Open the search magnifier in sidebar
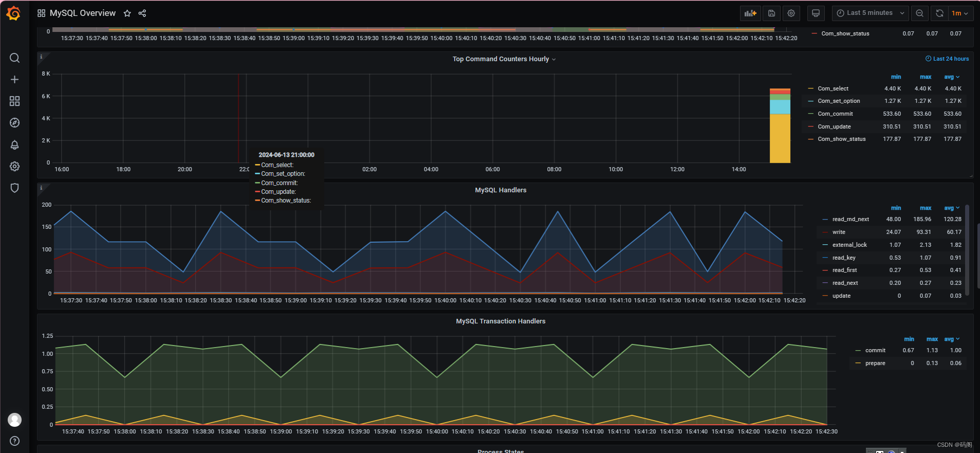The height and width of the screenshot is (453, 980). click(x=14, y=58)
